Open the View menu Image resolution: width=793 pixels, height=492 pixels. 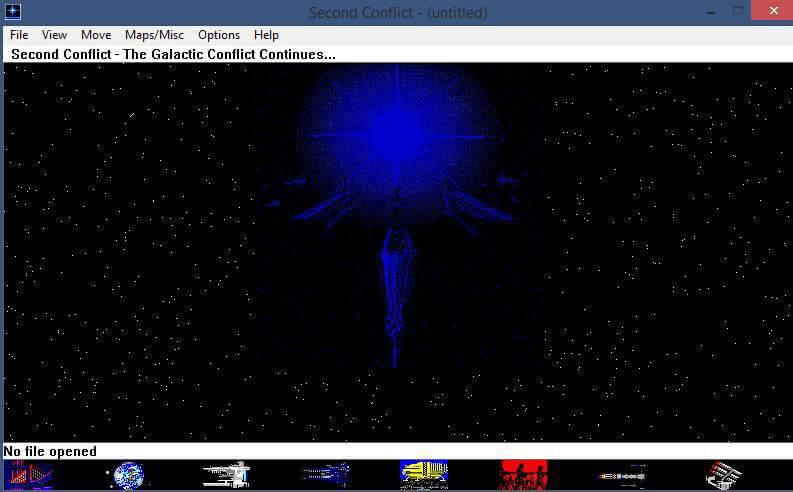tap(54, 35)
